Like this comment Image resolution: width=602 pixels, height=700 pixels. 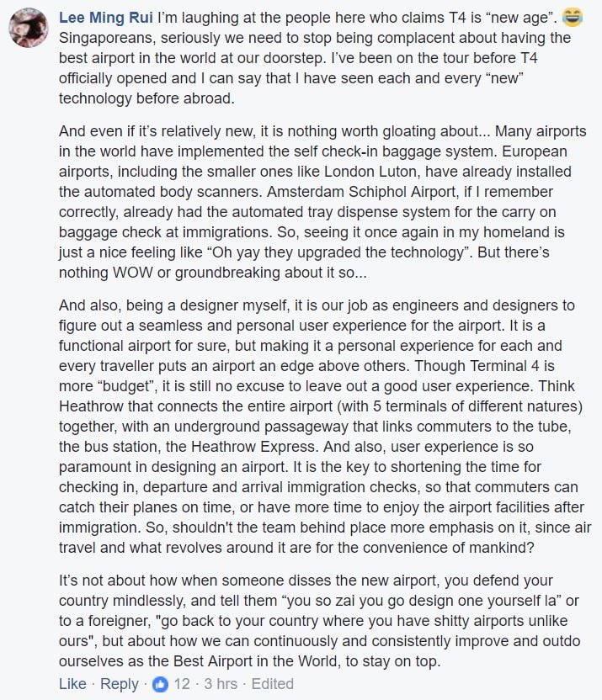pos(72,684)
